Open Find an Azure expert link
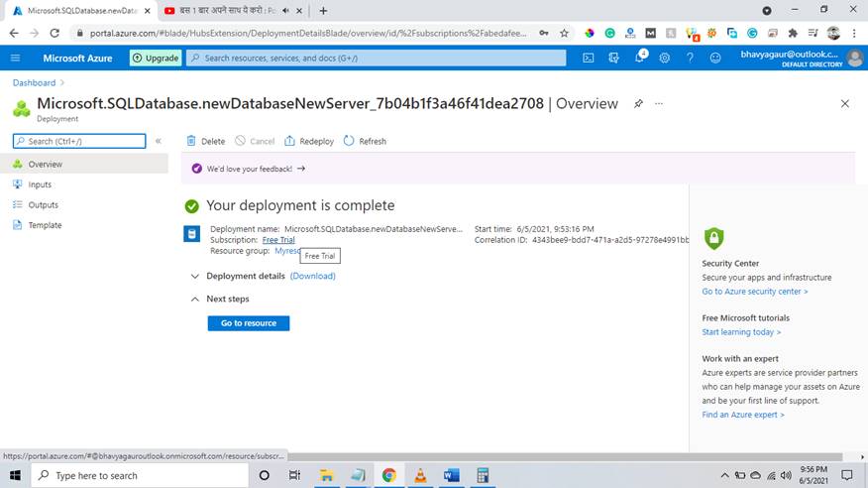Viewport: 868px width, 488px height. [x=743, y=415]
